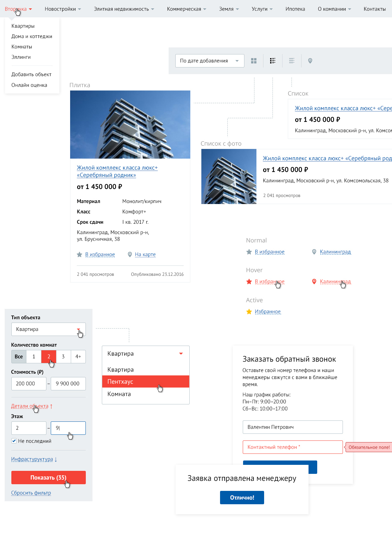Click На карте link in tile card
The image size is (392, 554).
tap(145, 254)
